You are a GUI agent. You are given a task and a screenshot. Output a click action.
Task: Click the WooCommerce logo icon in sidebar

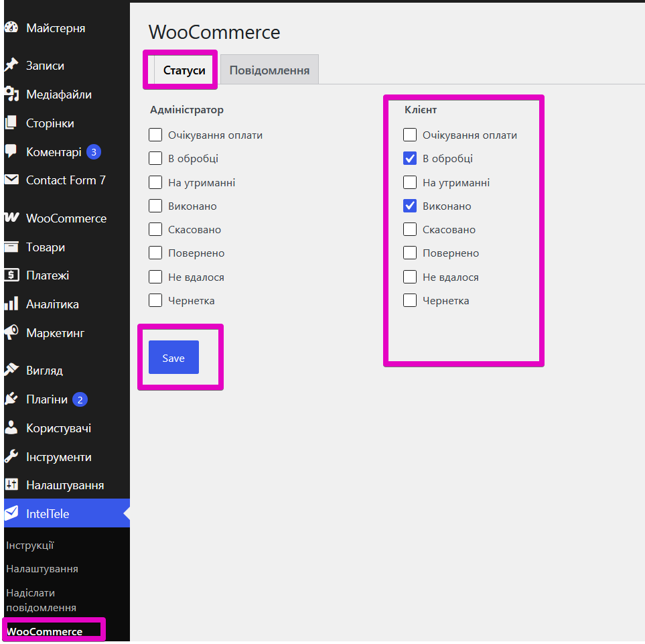coord(11,217)
